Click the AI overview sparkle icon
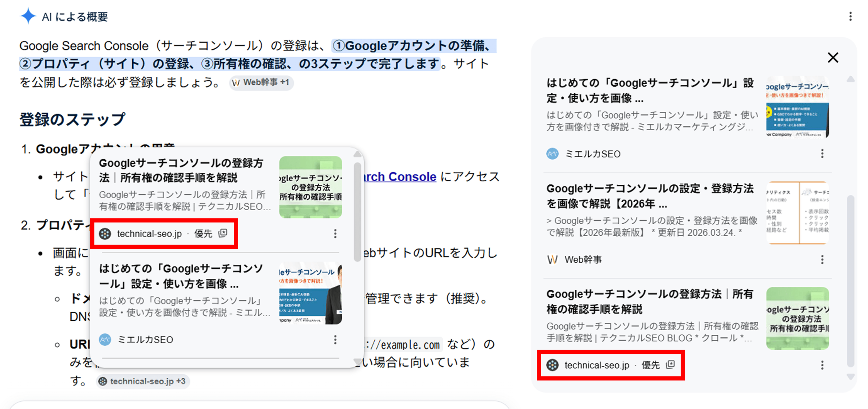This screenshot has height=409, width=868. coord(28,16)
